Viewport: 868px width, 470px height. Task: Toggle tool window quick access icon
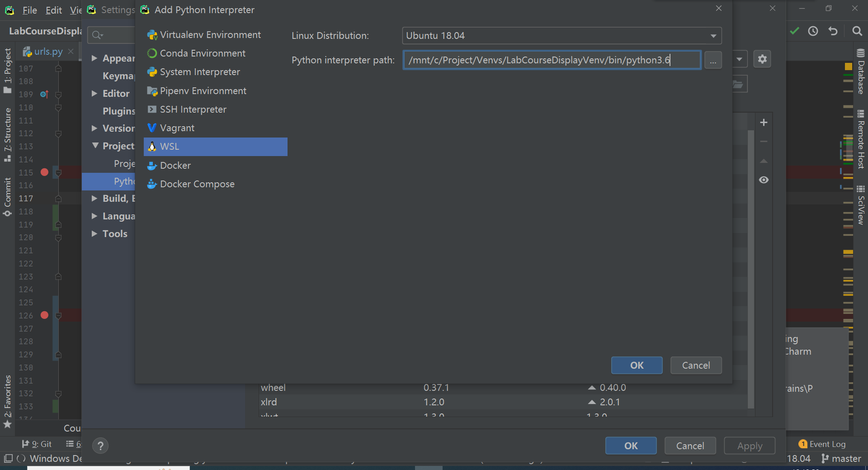click(8, 459)
